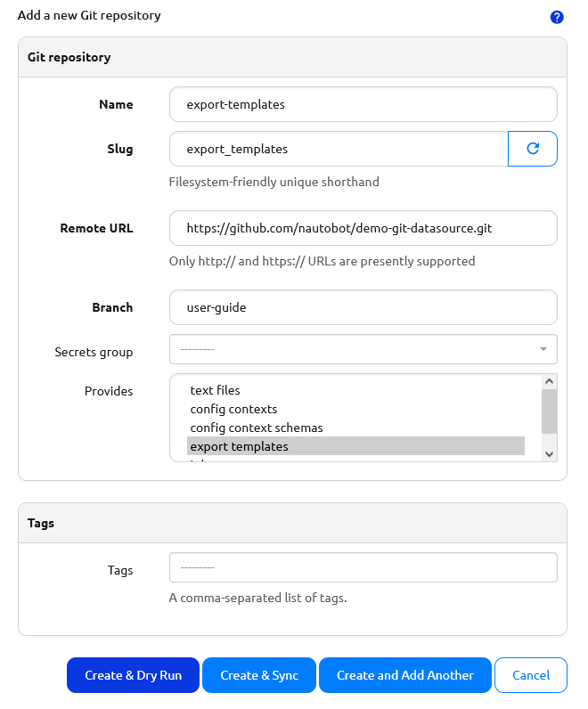This screenshot has width=588, height=709.
Task: Click the 'Slug' field label
Action: tap(120, 150)
